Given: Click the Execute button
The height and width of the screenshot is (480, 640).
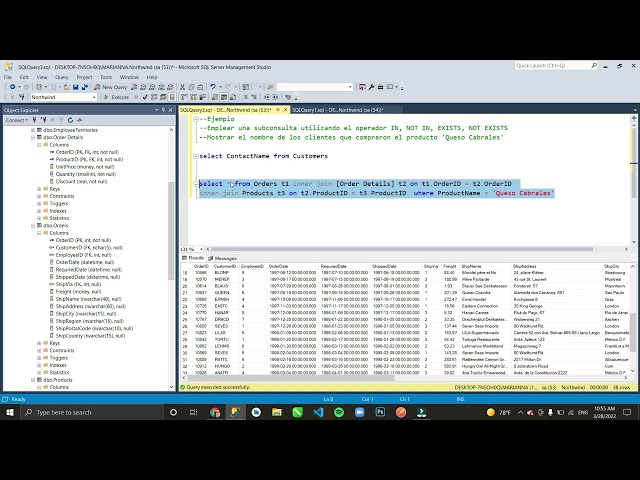Looking at the screenshot, I should click(116, 97).
